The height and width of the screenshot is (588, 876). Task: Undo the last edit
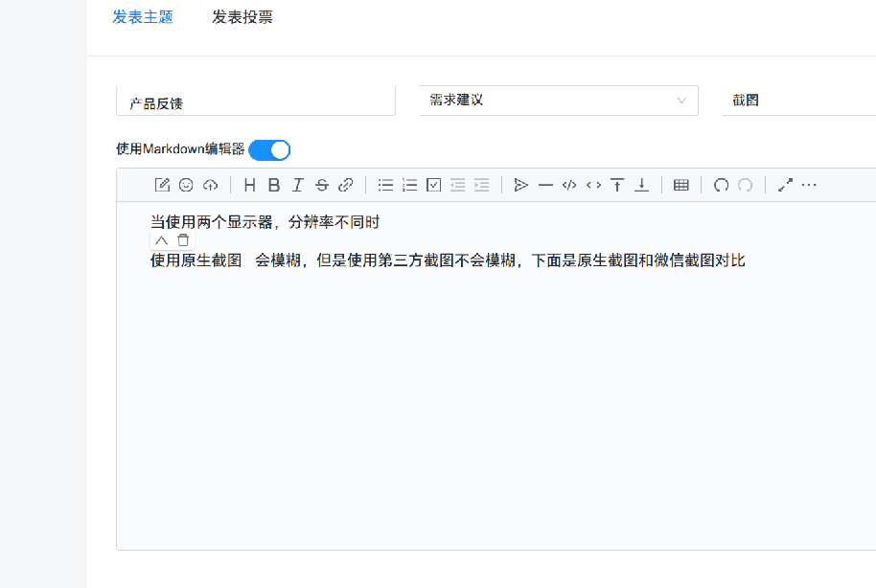[x=721, y=185]
